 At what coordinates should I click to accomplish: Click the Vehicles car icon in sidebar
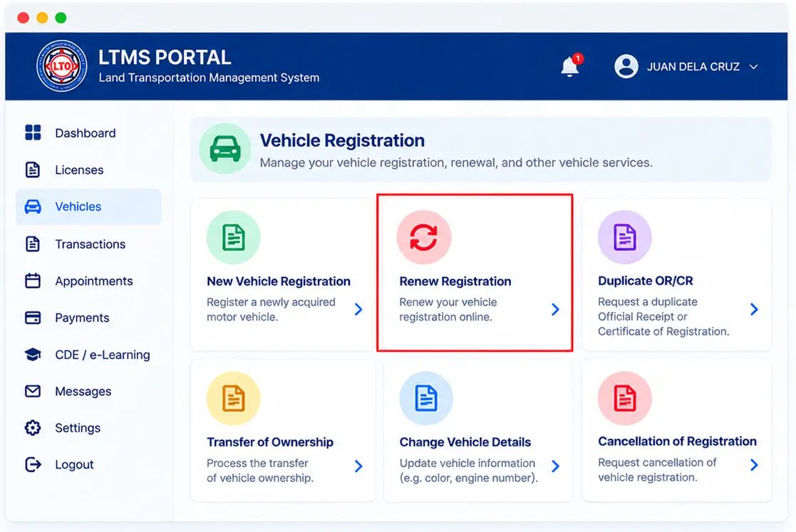coord(33,207)
